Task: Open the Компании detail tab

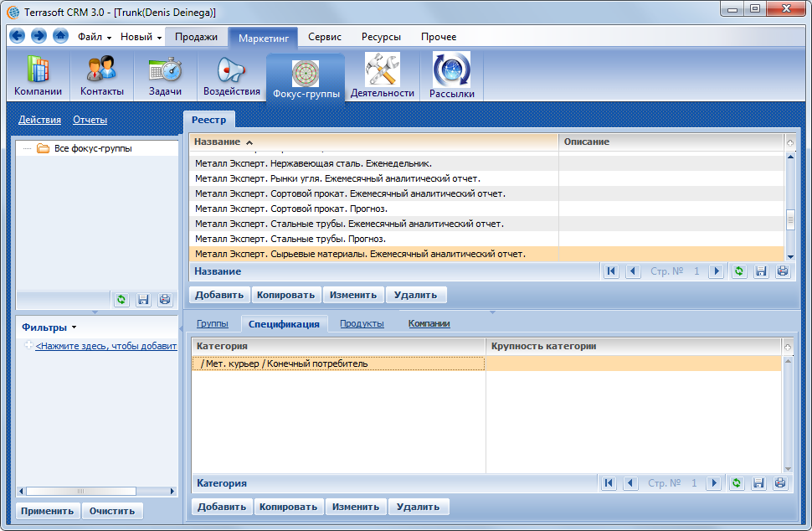Action: click(x=429, y=323)
